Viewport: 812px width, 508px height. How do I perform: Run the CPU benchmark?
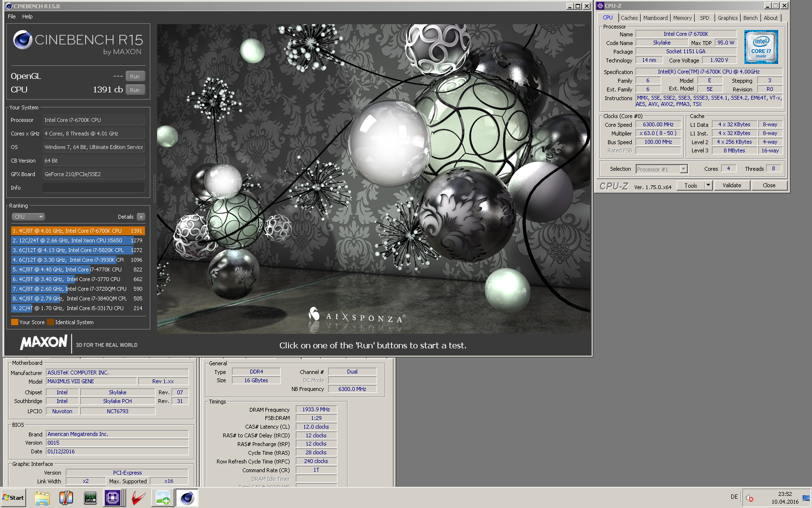click(135, 90)
